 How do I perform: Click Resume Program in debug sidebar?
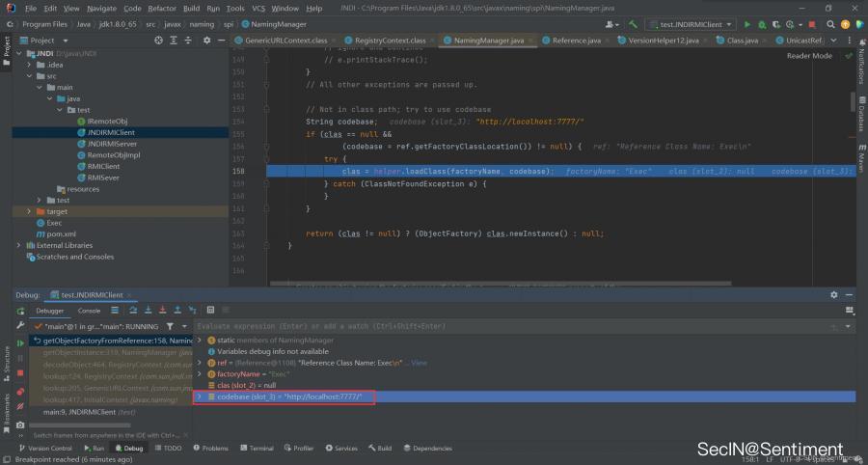tap(20, 342)
